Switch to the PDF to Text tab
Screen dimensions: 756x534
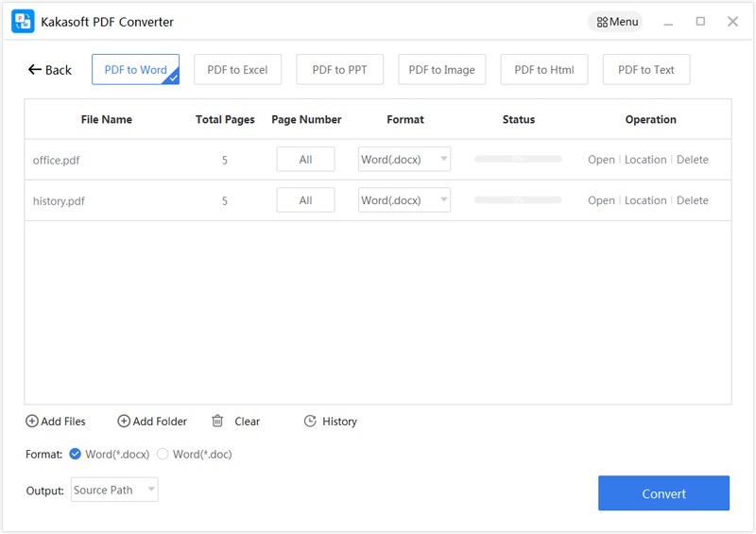(x=645, y=70)
